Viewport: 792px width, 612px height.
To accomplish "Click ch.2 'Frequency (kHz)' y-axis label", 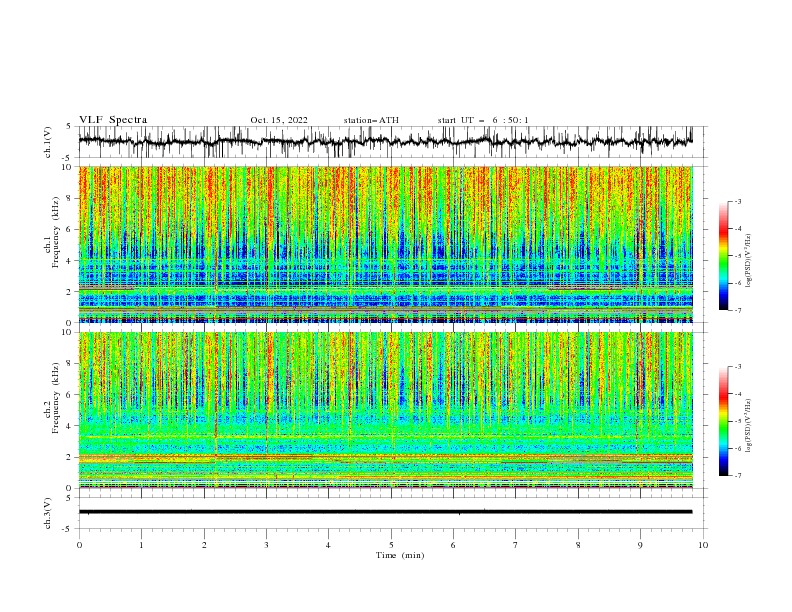I will pos(55,398).
